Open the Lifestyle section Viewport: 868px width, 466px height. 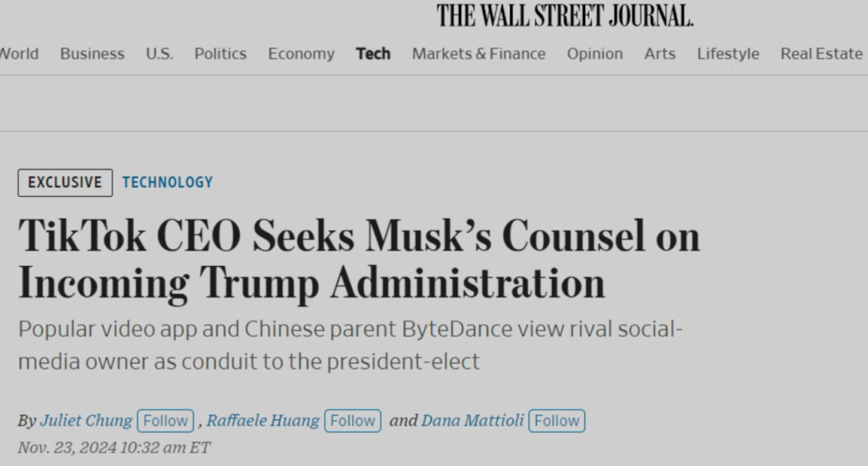[x=728, y=54]
